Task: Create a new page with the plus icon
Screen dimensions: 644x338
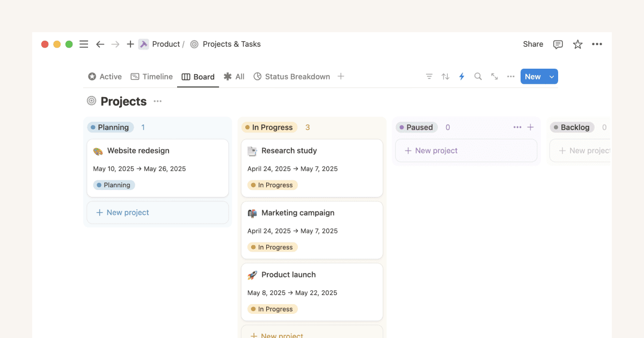Action: tap(130, 44)
